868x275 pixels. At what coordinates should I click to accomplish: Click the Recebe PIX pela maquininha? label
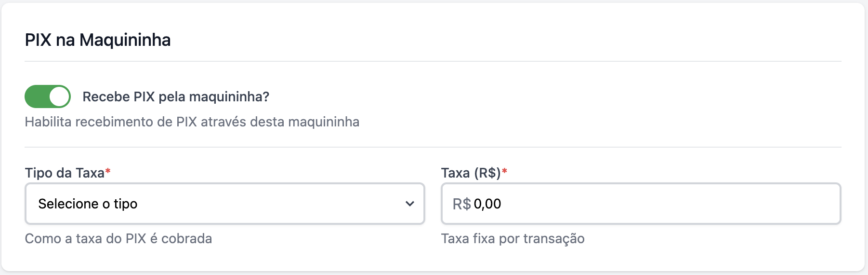click(176, 97)
